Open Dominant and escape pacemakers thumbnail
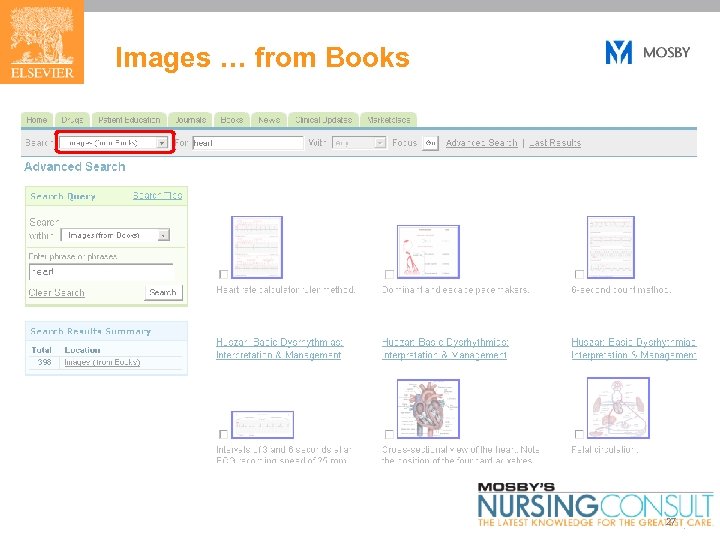 click(x=428, y=251)
